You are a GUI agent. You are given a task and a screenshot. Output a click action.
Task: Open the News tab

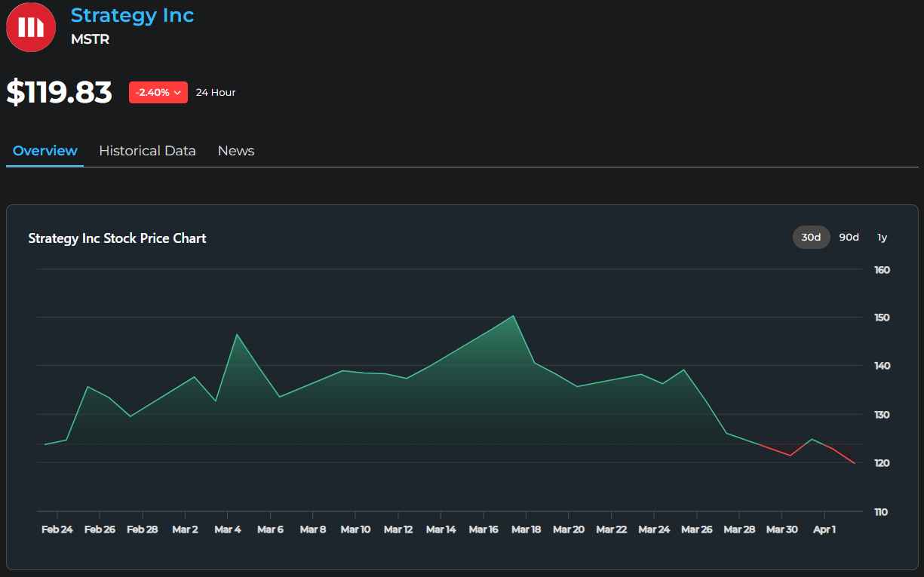[236, 151]
